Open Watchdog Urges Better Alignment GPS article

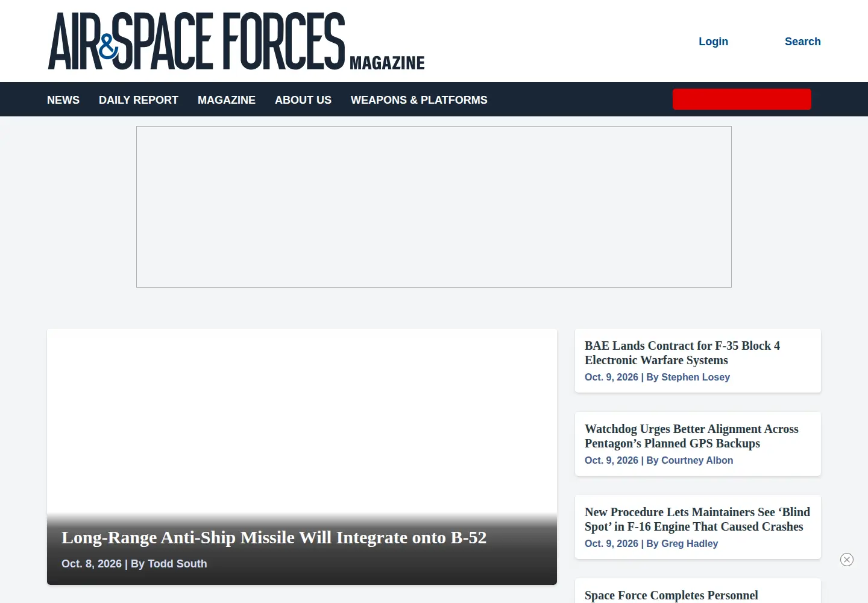[x=691, y=436]
